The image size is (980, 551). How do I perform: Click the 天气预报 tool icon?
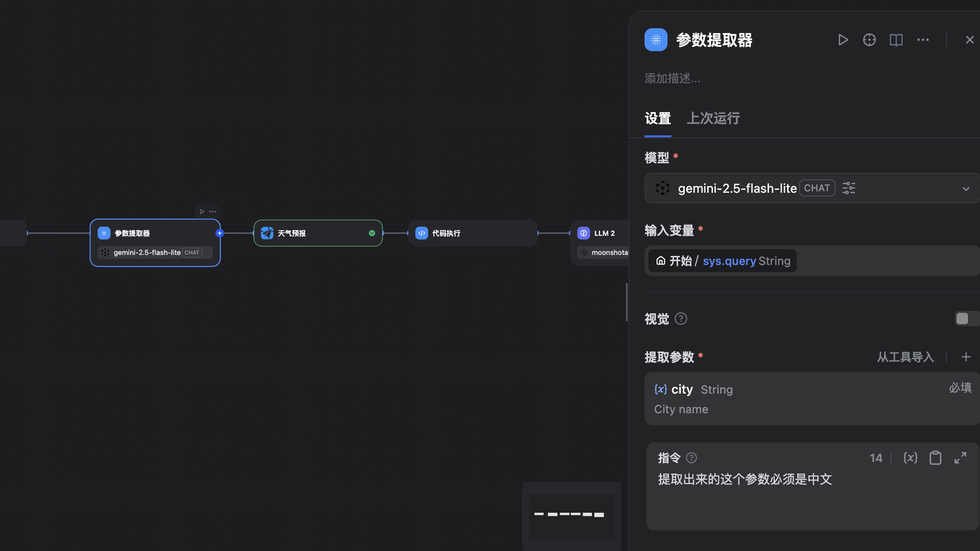267,233
